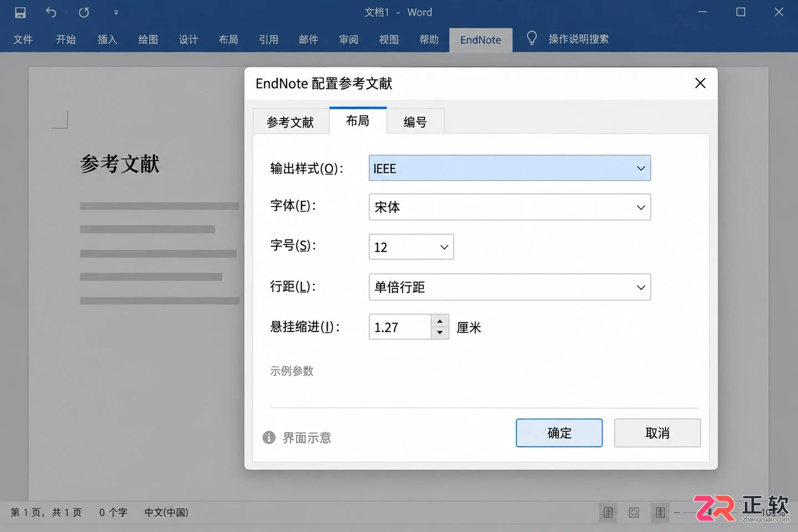Click the 字体(F) label
Viewport: 798px width, 532px height.
coord(293,206)
